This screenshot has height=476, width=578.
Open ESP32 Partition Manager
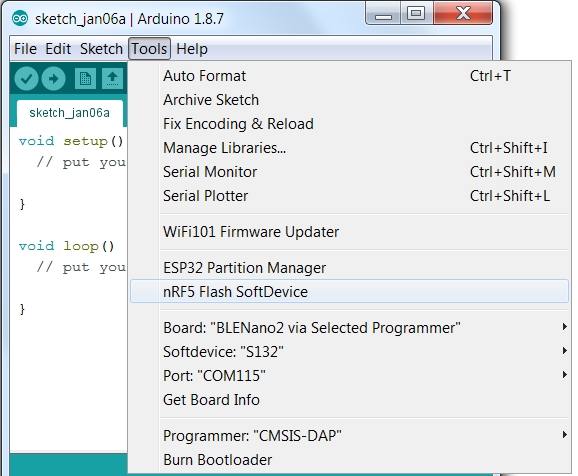click(349, 268)
